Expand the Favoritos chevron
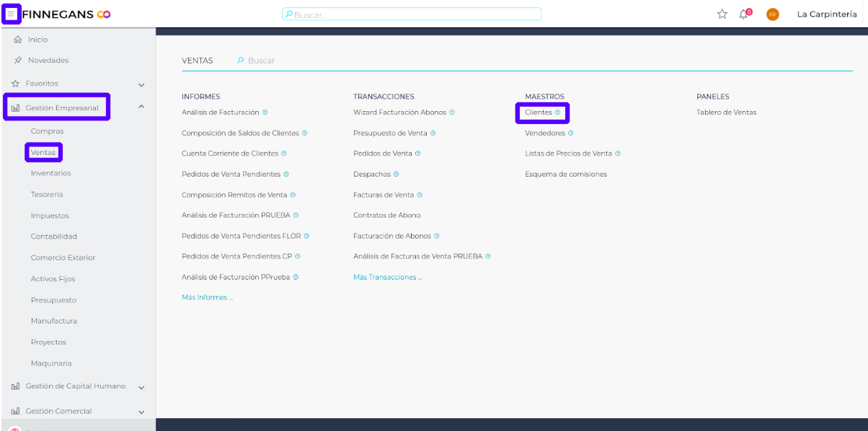The width and height of the screenshot is (868, 431). pos(141,84)
